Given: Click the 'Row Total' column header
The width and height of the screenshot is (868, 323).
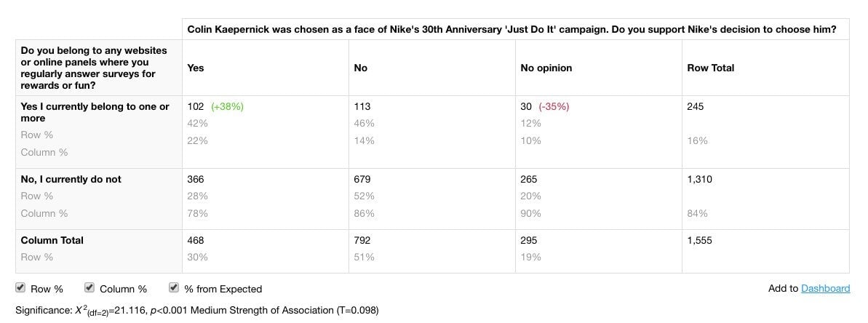Looking at the screenshot, I should pyautogui.click(x=711, y=68).
